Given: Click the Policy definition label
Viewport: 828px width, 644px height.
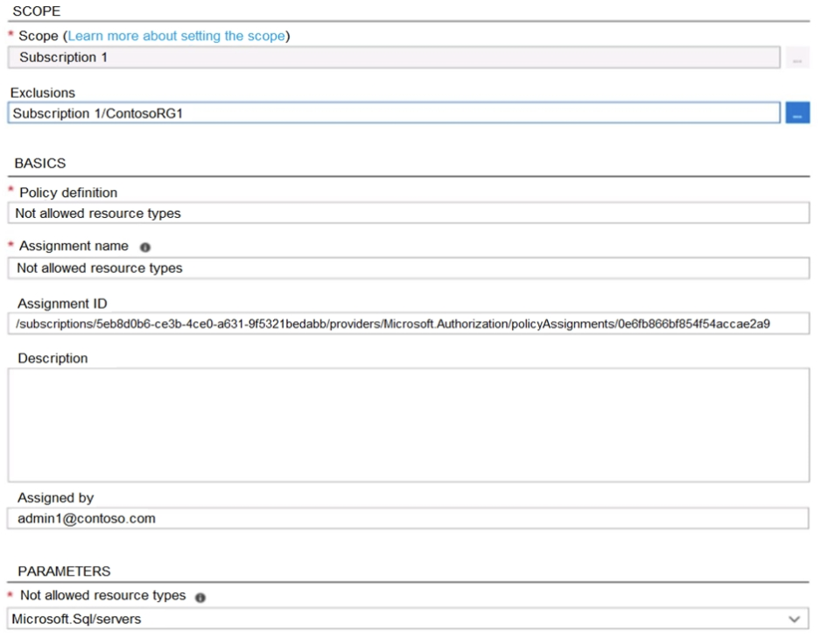Looking at the screenshot, I should 68,192.
